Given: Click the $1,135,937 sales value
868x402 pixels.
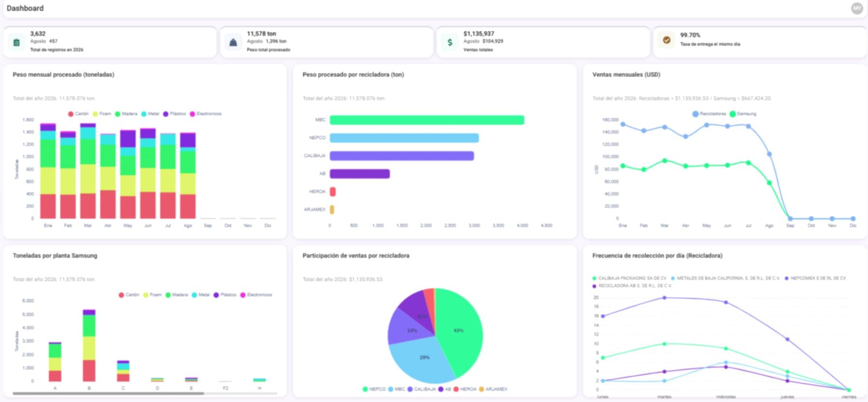Looking at the screenshot, I should pyautogui.click(x=479, y=34).
